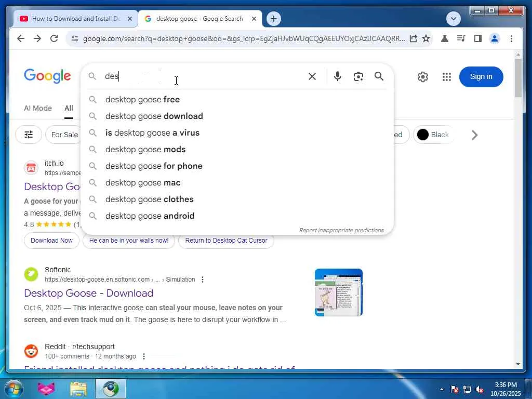
Task: Open the Chrome profile avatar
Action: 495,38
